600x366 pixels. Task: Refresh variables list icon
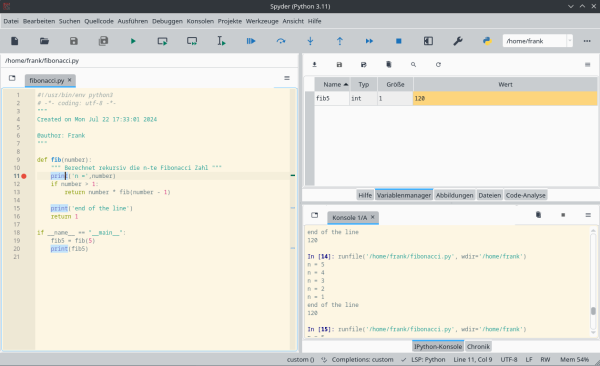pos(438,65)
